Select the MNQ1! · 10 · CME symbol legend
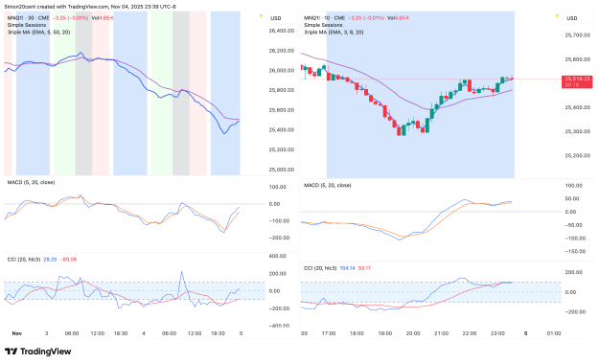This screenshot has height=364, width=599. point(324,18)
